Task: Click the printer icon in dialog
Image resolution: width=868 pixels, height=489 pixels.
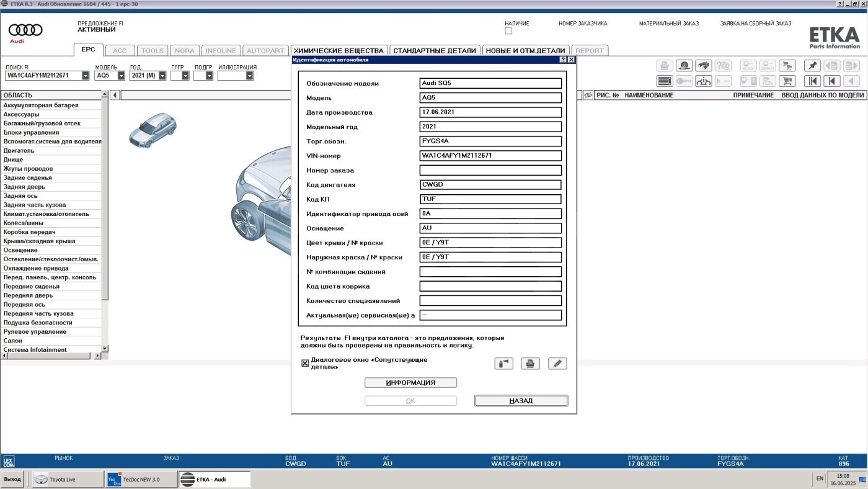Action: click(x=530, y=364)
